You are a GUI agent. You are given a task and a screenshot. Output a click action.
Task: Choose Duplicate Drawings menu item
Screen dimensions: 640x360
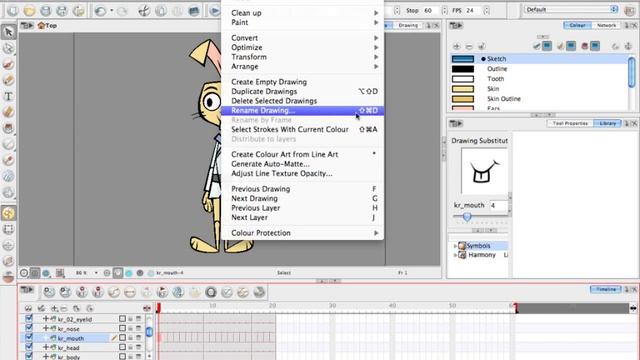[302, 91]
